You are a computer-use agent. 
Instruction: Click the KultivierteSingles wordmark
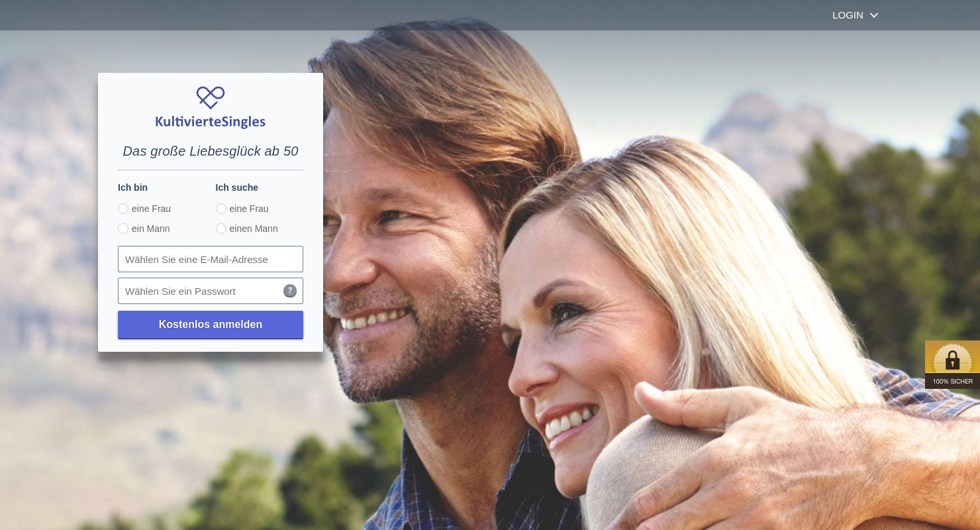click(211, 121)
